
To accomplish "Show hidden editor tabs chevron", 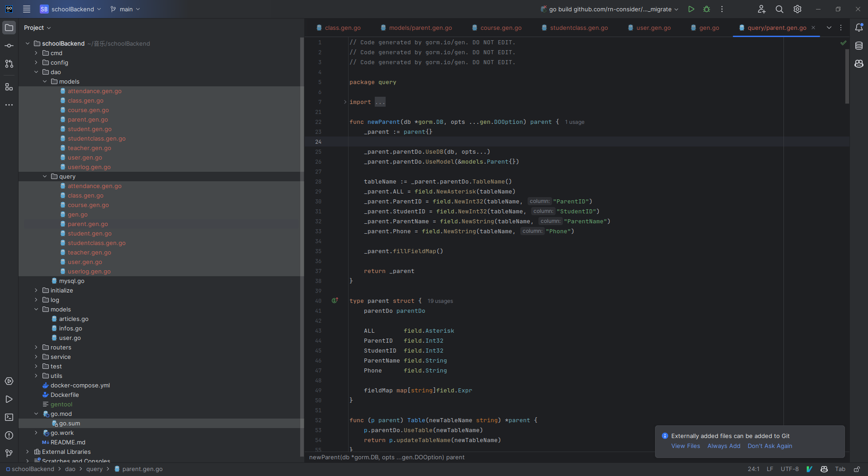I will coord(829,28).
